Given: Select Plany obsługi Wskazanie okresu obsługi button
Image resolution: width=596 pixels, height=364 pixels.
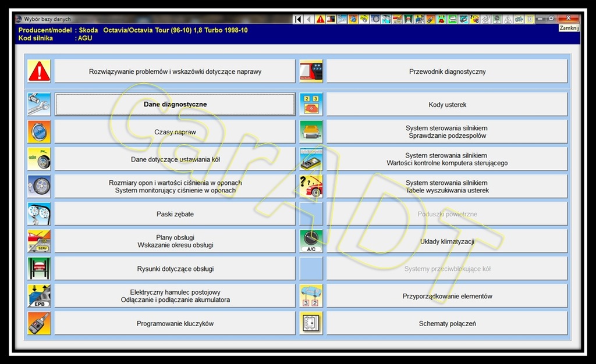Looking at the screenshot, I should click(175, 241).
